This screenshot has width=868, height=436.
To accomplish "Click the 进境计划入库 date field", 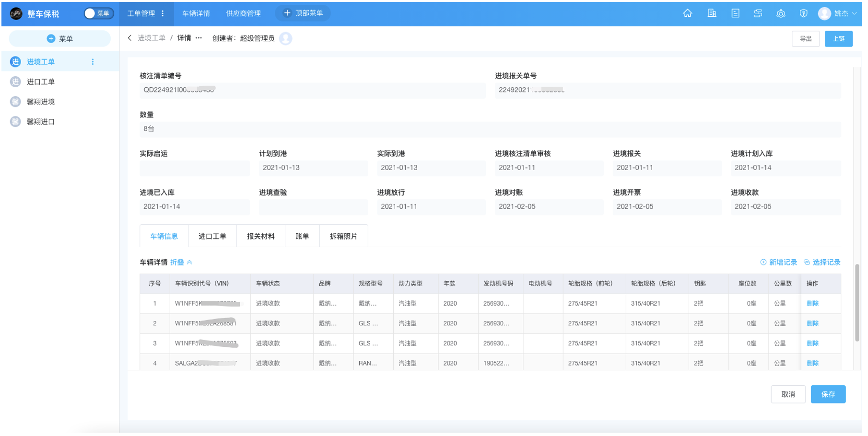I will pyautogui.click(x=786, y=168).
